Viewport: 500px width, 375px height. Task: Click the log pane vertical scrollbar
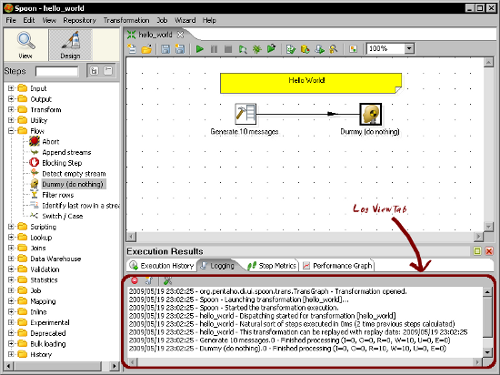pyautogui.click(x=487, y=322)
